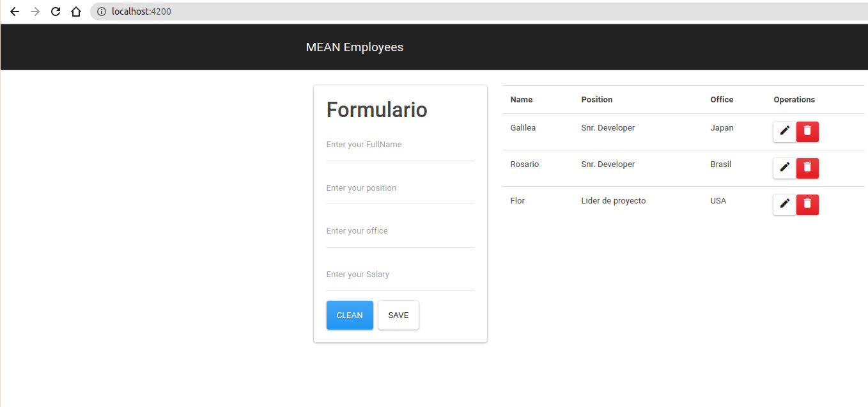Click the MEAN Employees header title
The image size is (868, 407).
tap(355, 46)
